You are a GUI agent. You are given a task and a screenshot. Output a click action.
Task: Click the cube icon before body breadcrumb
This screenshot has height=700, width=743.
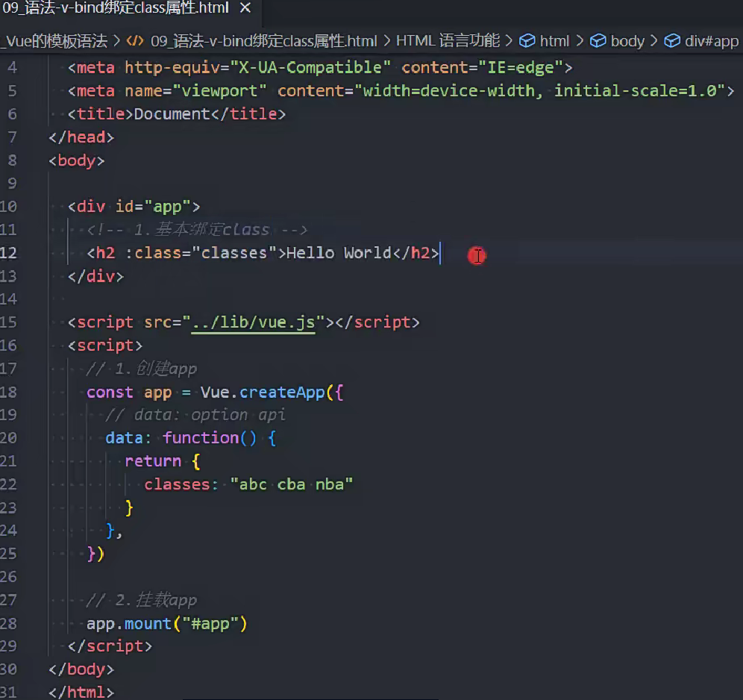coord(598,41)
